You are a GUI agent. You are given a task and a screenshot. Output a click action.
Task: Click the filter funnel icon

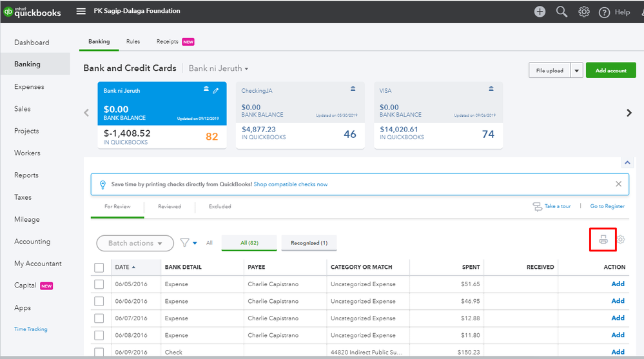(185, 243)
